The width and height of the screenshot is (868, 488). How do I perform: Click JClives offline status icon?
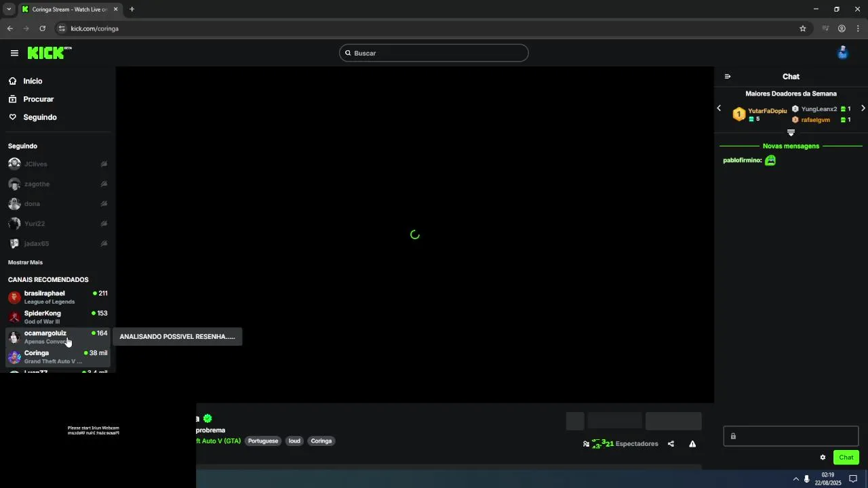104,164
